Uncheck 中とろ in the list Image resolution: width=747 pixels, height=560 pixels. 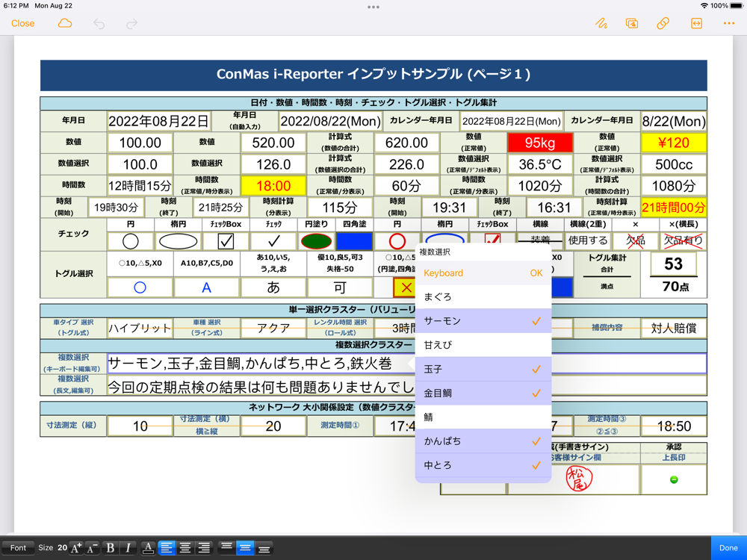pos(483,465)
